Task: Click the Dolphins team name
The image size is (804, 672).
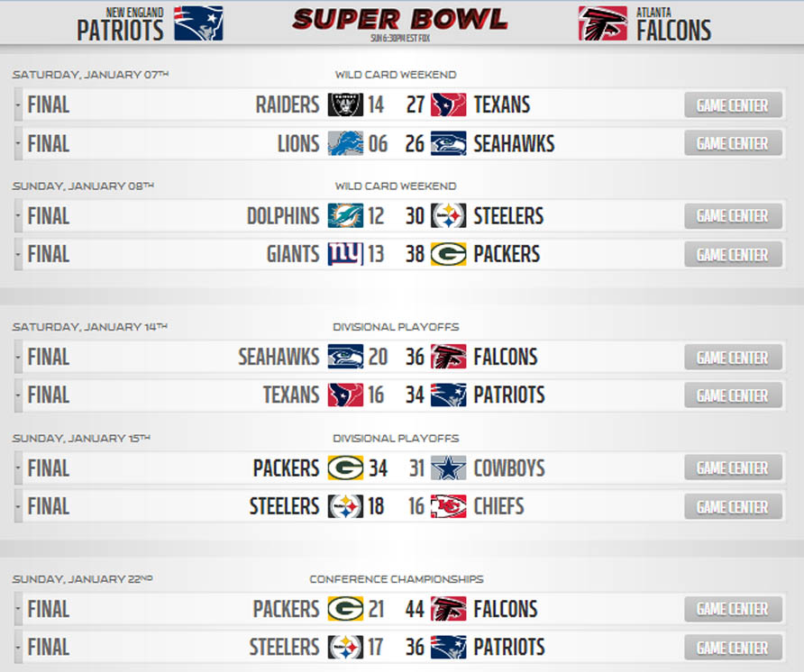Action: click(x=283, y=216)
